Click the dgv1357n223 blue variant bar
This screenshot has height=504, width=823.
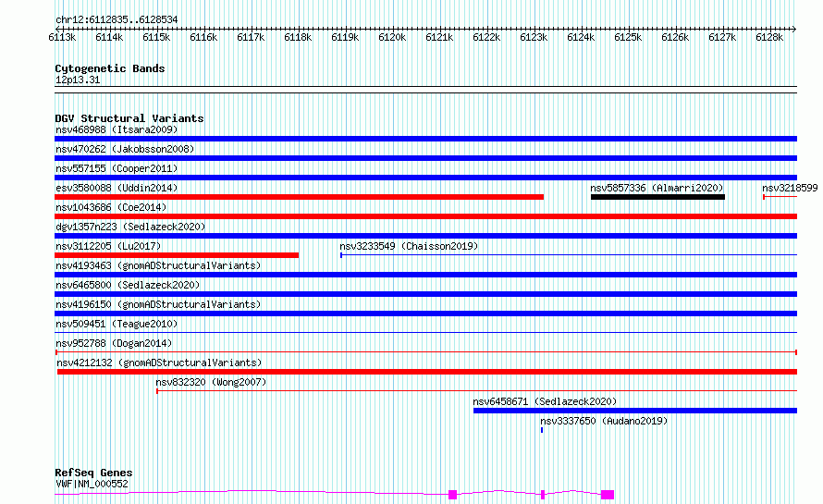click(x=425, y=236)
